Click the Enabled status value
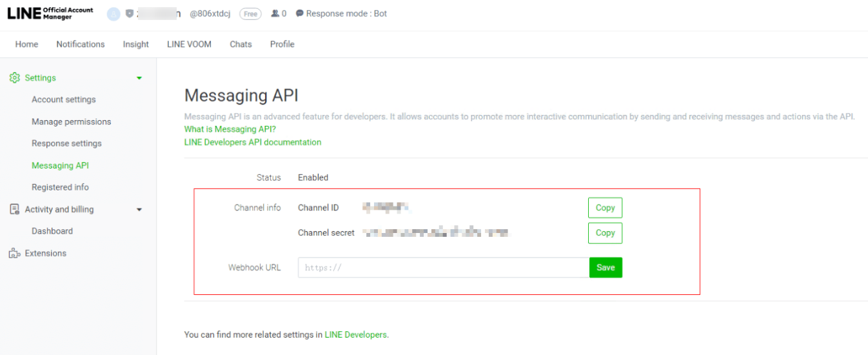Screen dimensions: 868x355 coord(313,177)
